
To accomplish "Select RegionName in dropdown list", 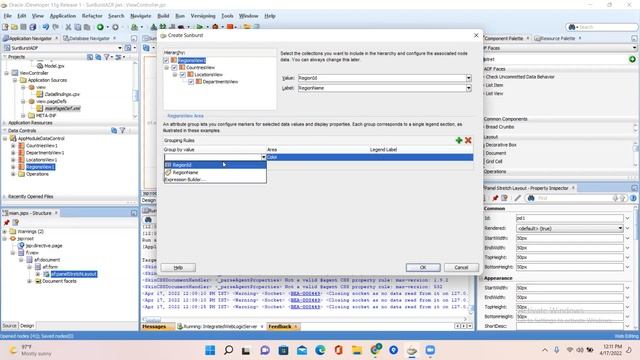I will [x=215, y=172].
